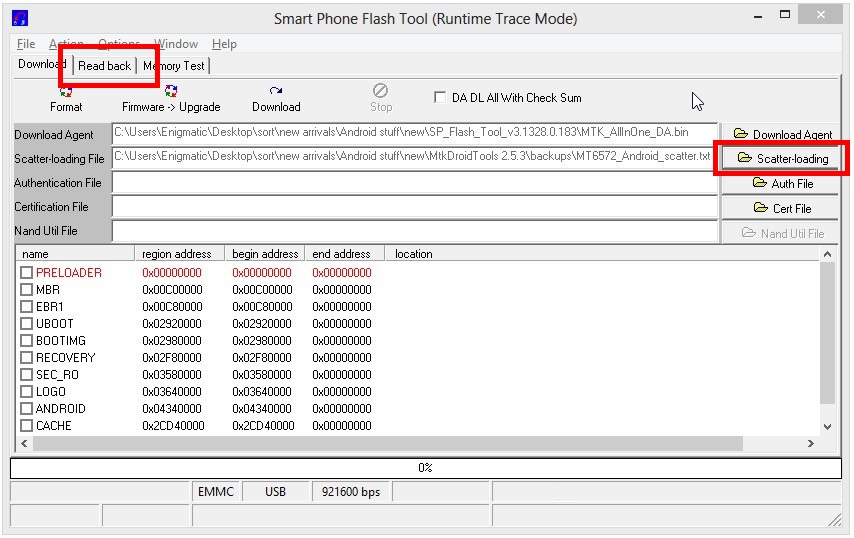Click the partition list up scroll arrow
The width and height of the screenshot is (854, 538).
827,254
